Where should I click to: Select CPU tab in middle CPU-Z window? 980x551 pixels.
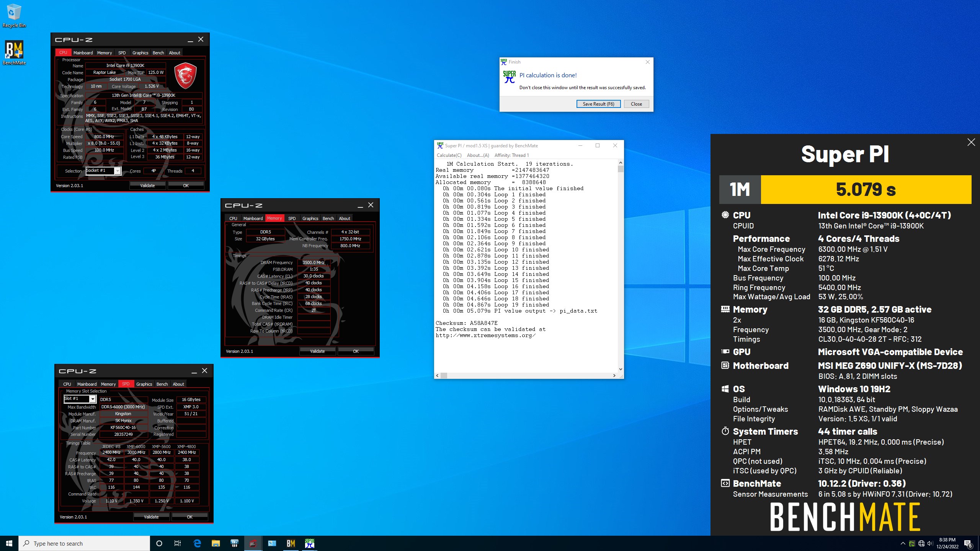233,218
